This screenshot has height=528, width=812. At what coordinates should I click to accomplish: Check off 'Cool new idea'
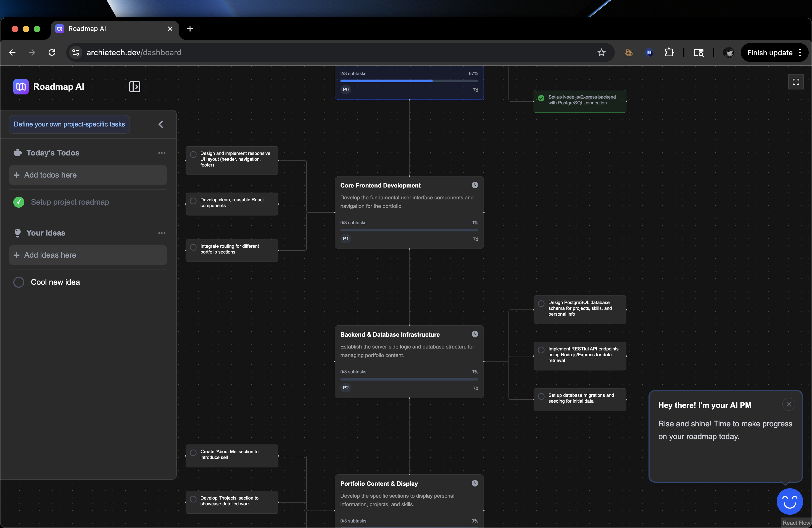pyautogui.click(x=19, y=282)
